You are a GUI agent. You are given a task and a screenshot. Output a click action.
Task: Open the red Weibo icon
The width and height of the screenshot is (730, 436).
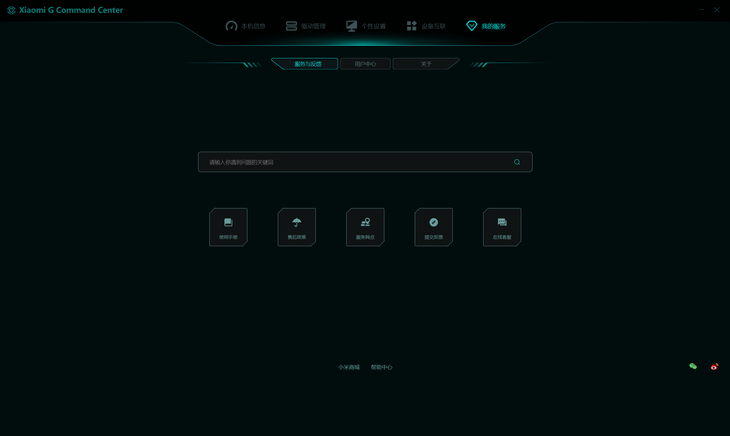(x=714, y=367)
